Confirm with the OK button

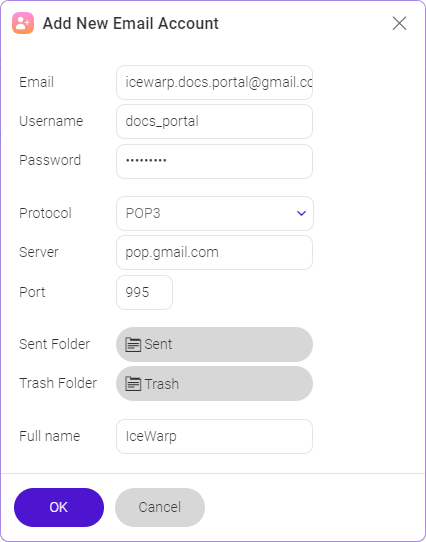click(x=59, y=507)
